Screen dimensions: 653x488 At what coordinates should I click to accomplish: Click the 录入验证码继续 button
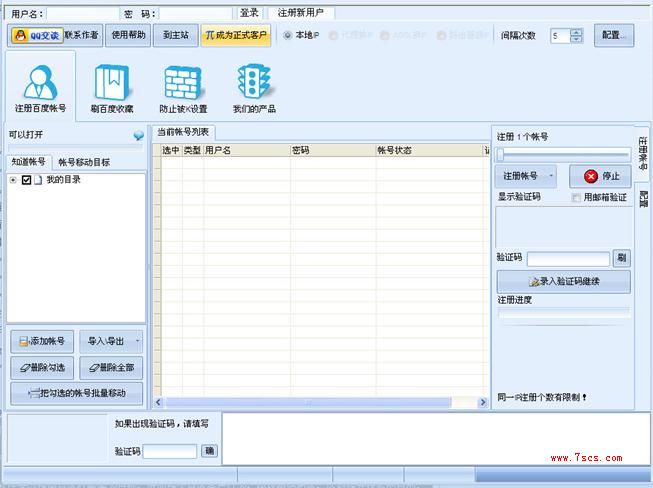(x=563, y=282)
